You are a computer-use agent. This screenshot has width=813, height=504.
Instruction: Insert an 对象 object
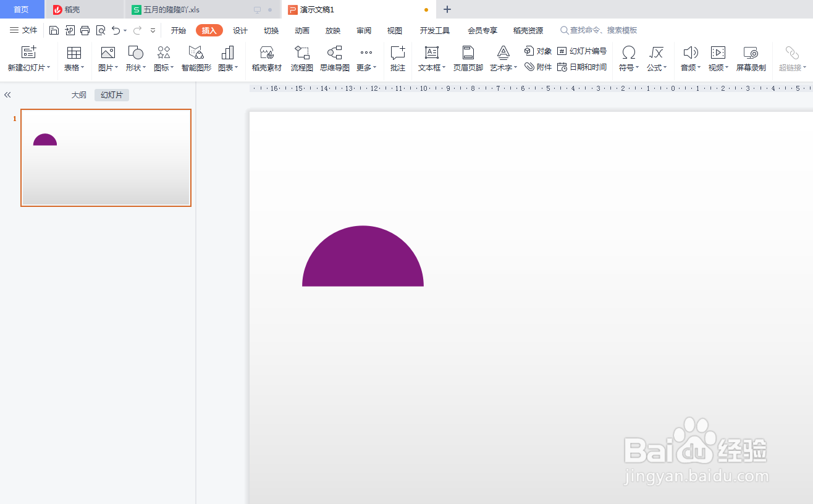[538, 51]
